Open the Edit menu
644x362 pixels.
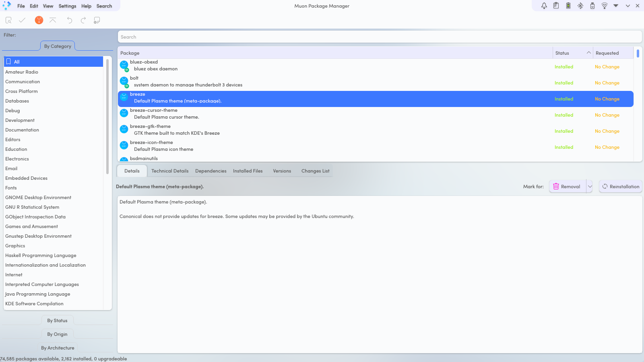[34, 6]
